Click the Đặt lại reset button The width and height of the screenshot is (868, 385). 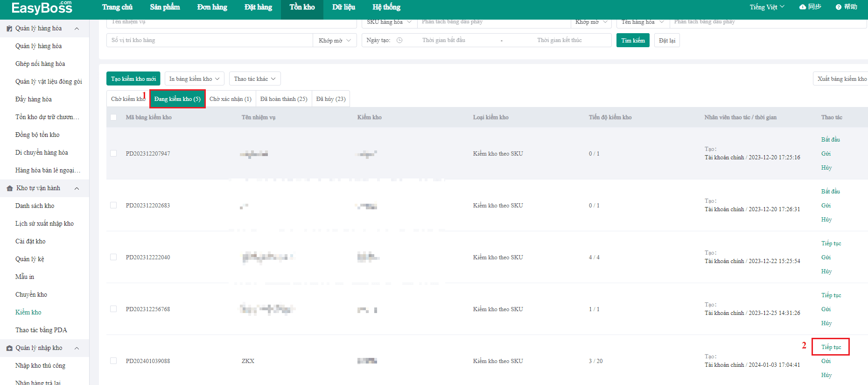pyautogui.click(x=667, y=40)
